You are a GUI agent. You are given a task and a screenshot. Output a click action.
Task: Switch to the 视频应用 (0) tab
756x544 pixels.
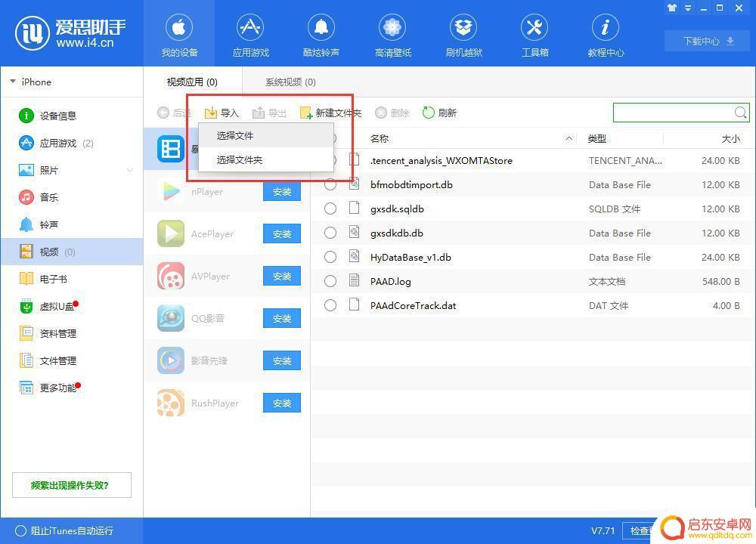tap(192, 82)
